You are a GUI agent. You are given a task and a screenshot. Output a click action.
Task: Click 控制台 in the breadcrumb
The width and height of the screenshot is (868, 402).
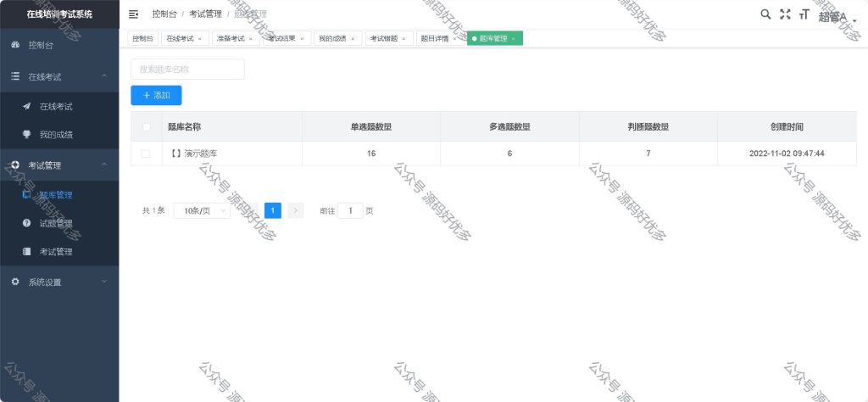pos(164,14)
